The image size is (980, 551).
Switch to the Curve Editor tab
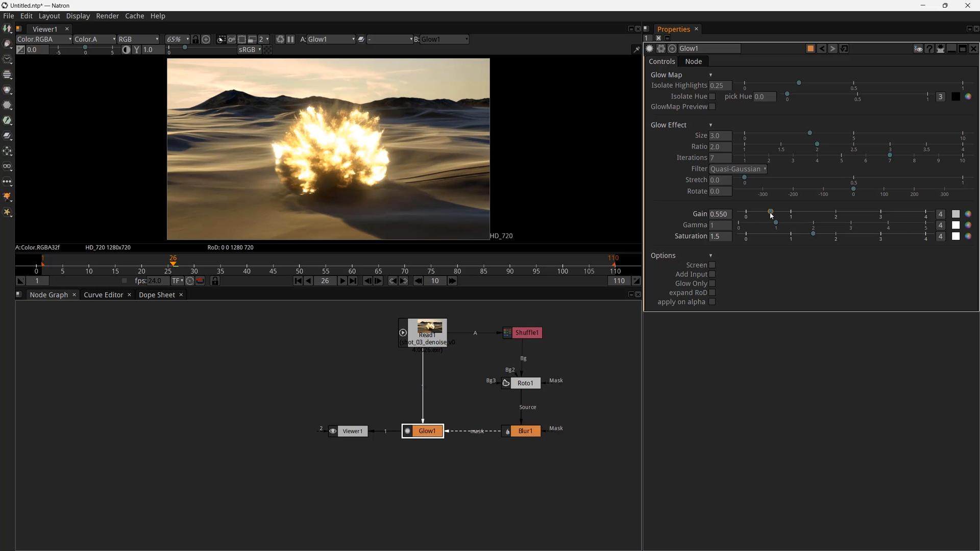(x=103, y=295)
